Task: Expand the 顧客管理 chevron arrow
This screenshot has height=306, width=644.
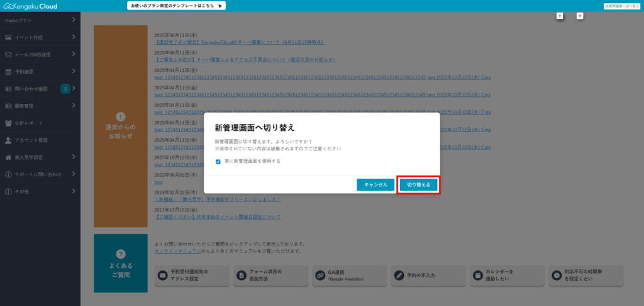Action: tap(74, 106)
